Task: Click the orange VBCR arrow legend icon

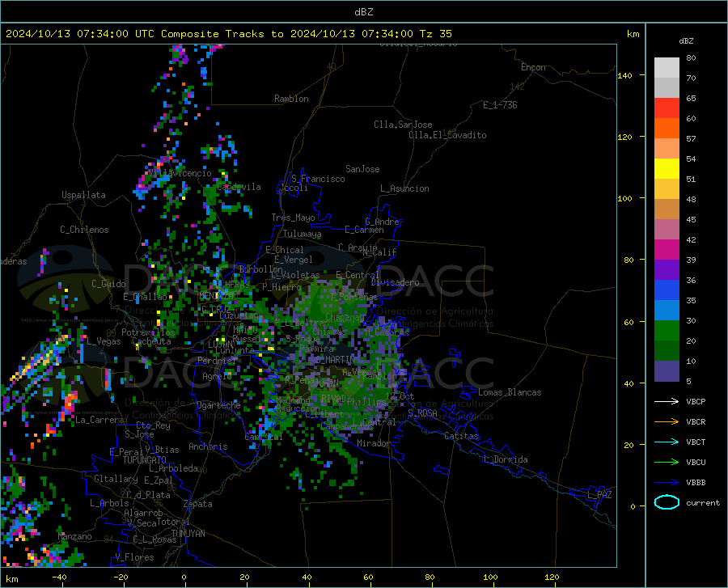Action: click(667, 422)
